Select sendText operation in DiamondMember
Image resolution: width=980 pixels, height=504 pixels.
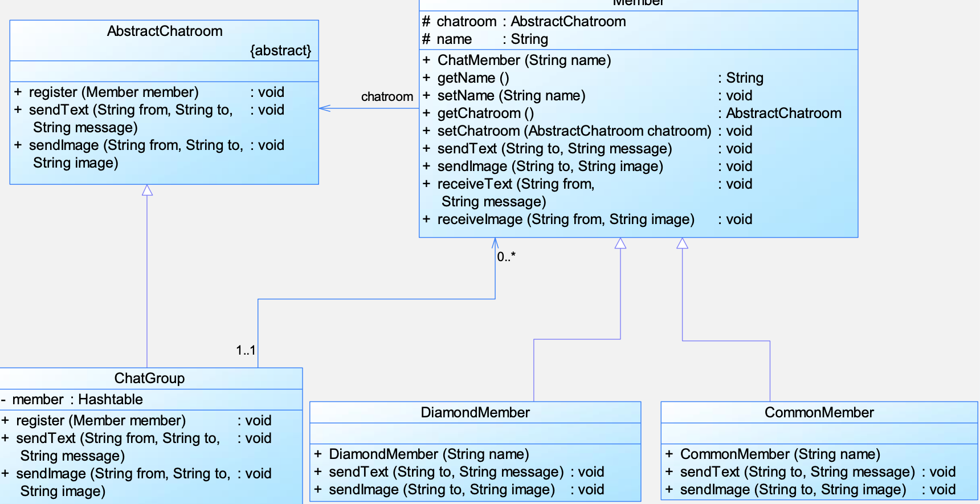tap(459, 472)
